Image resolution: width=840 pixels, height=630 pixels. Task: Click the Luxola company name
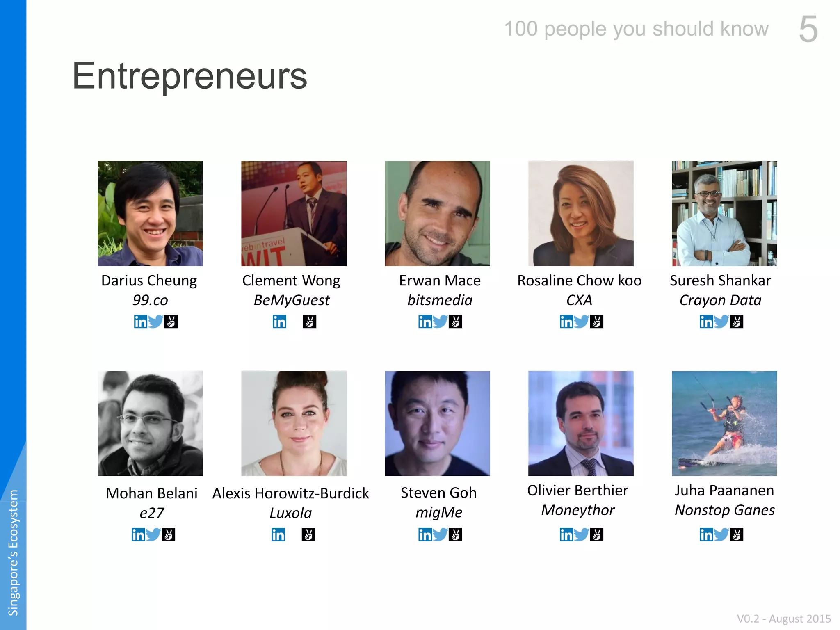tap(291, 513)
